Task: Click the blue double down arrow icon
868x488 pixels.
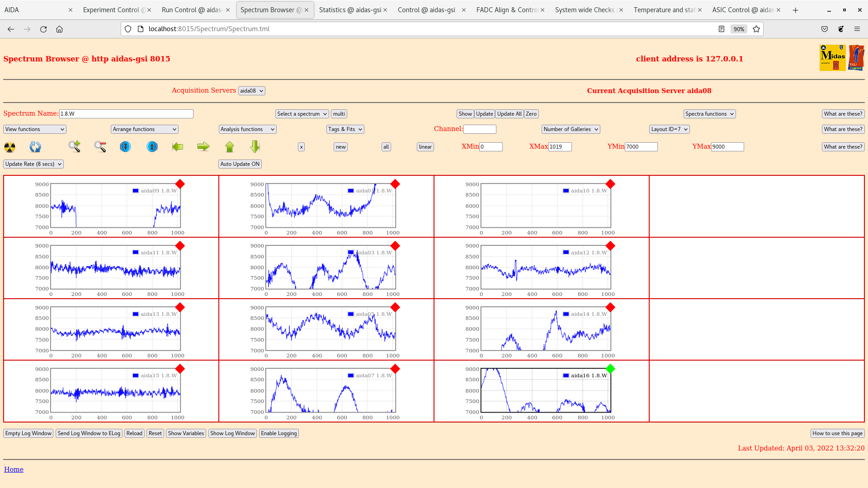Action: pos(125,146)
